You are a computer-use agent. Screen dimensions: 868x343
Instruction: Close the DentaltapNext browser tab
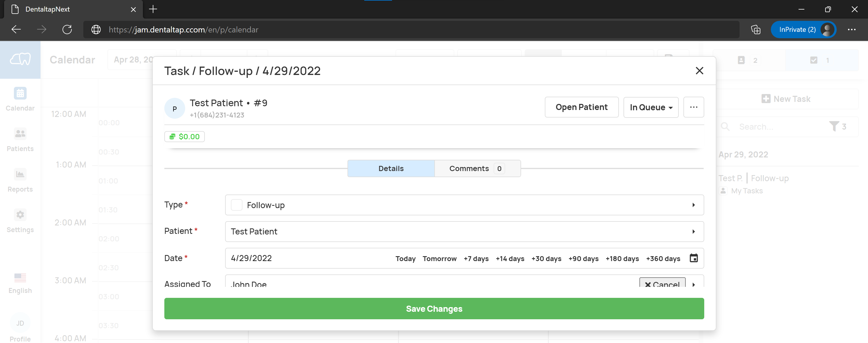click(133, 10)
